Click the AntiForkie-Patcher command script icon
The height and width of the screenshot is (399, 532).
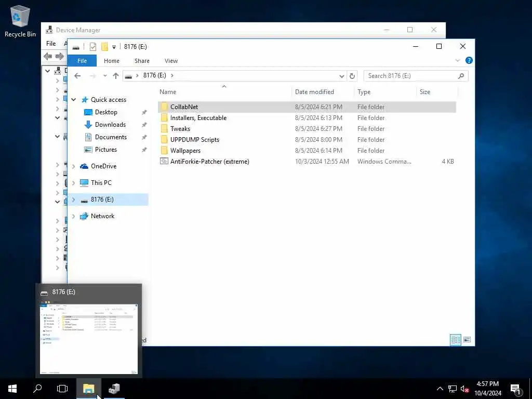[164, 161]
